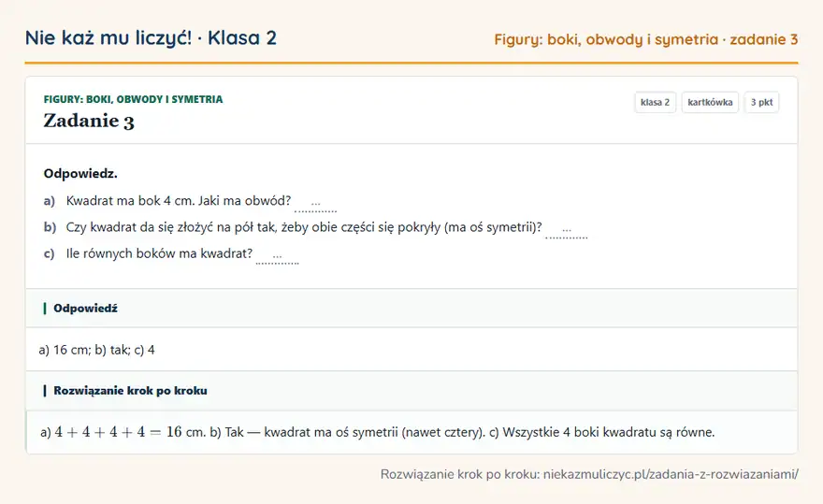Viewport: 823px width, 504px height.
Task: Select the 'Nie każ mu liczyć! · Klasa 2' header title
Action: pos(151,37)
